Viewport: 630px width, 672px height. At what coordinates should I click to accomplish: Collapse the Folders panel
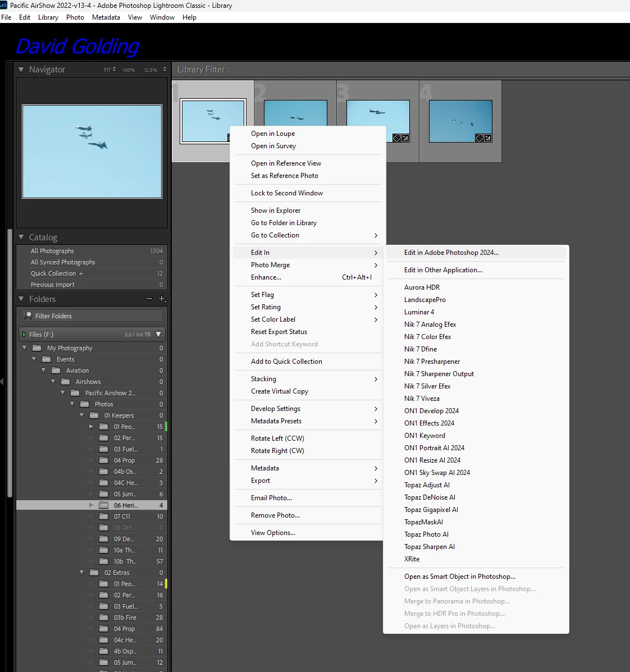click(21, 299)
